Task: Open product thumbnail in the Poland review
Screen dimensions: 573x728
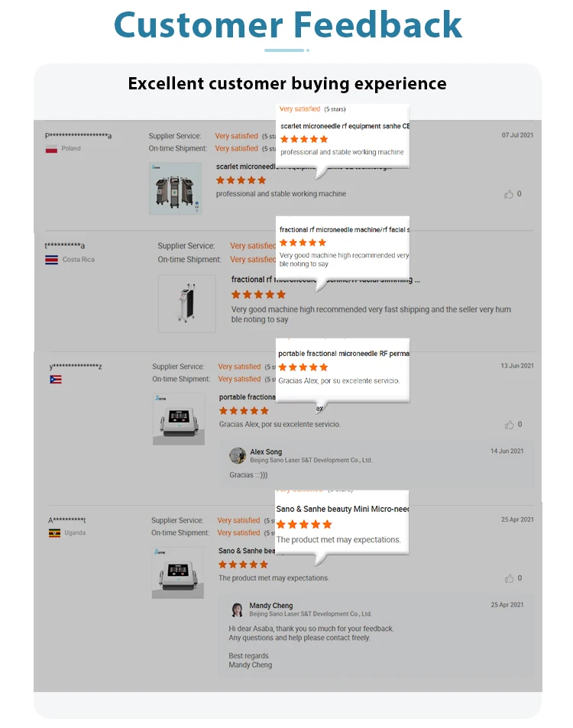Action: pyautogui.click(x=175, y=188)
